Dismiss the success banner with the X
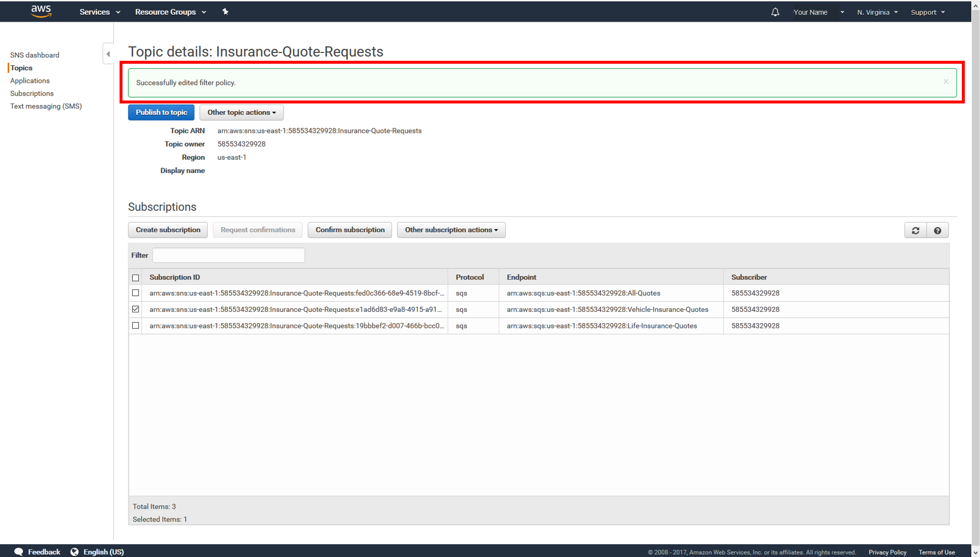 (x=946, y=82)
